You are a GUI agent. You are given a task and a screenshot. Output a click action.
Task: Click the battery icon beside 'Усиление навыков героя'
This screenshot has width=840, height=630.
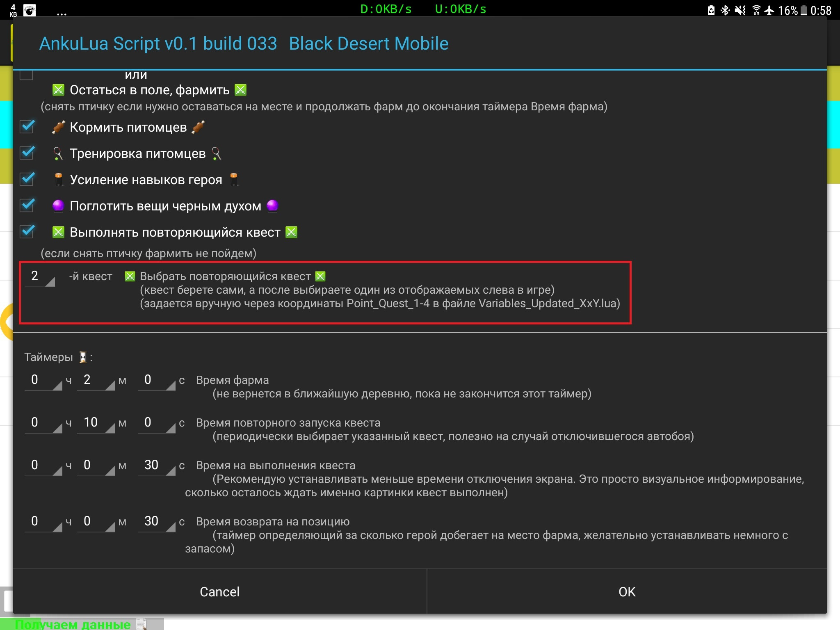(x=59, y=180)
